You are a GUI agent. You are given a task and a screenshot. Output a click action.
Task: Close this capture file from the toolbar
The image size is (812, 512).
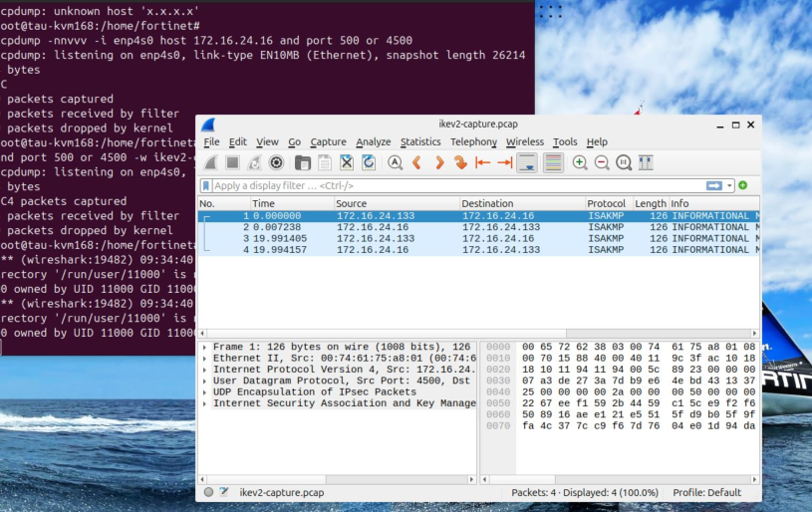(347, 163)
